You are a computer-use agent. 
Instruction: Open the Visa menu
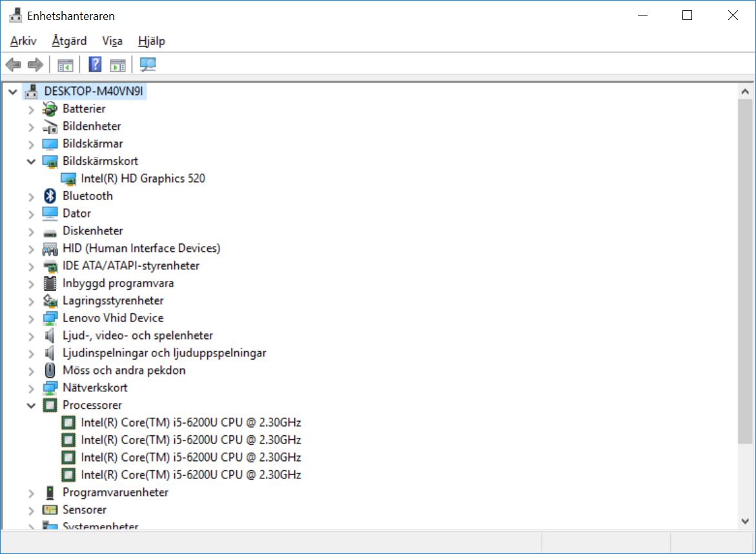[112, 41]
